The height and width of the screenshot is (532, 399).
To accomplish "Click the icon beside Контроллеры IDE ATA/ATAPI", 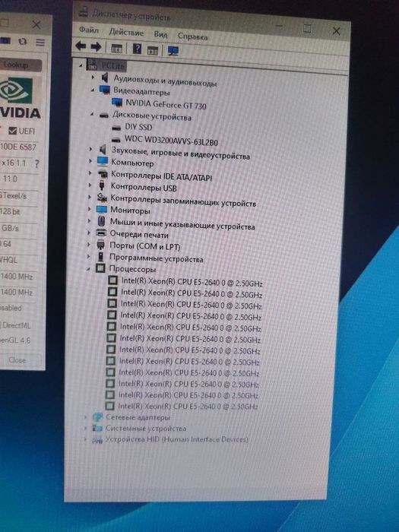I will pyautogui.click(x=103, y=173).
